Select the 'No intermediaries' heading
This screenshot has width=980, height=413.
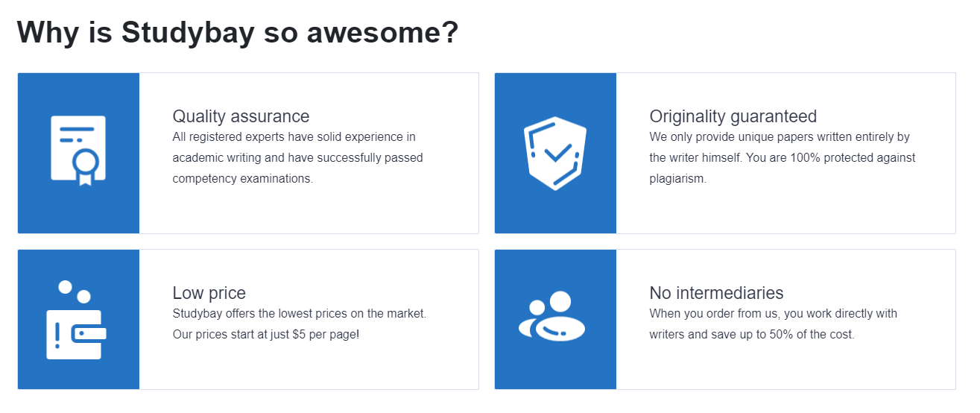pyautogui.click(x=716, y=293)
